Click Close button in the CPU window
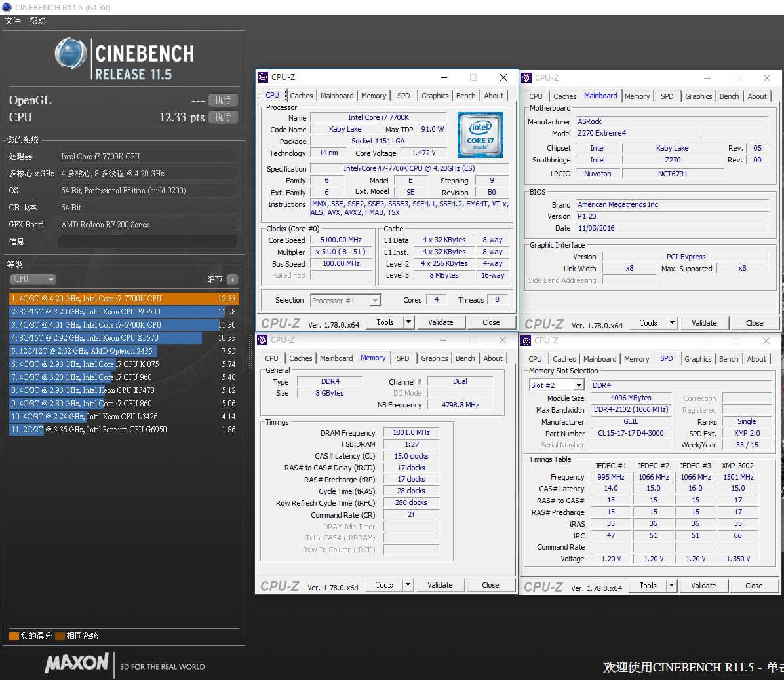 click(491, 322)
